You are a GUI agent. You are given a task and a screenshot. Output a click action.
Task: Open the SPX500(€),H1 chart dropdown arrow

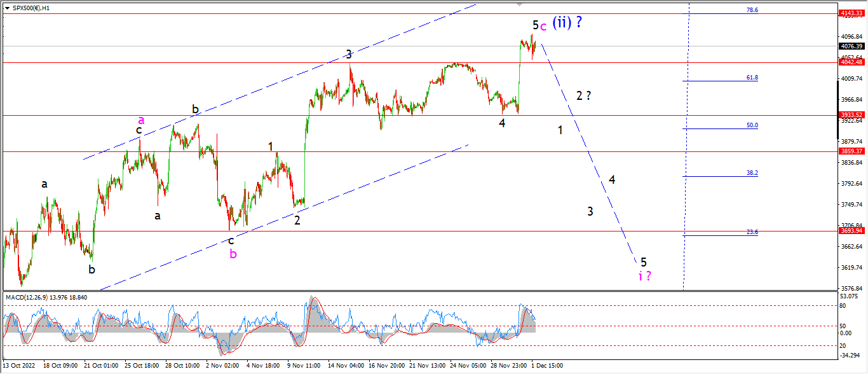pos(7,8)
